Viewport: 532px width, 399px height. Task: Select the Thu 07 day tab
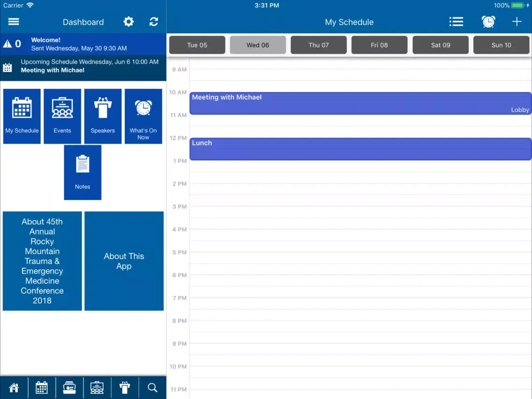(x=318, y=45)
